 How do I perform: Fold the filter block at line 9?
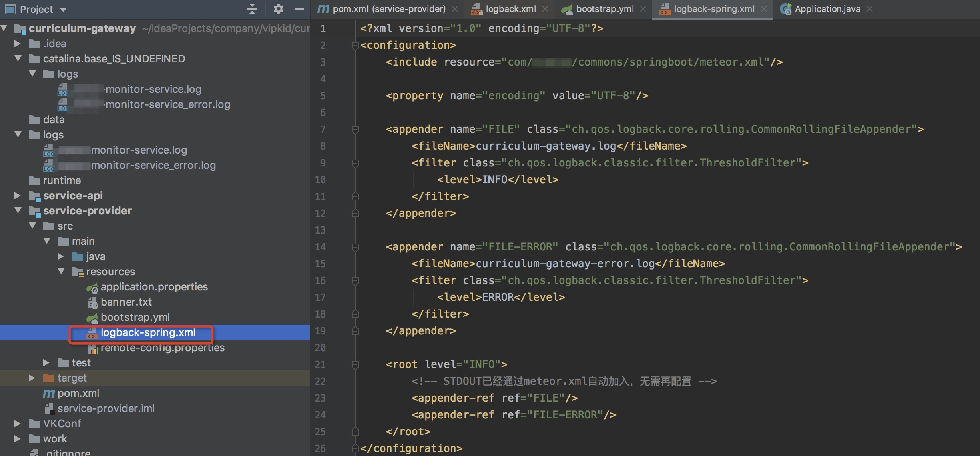[x=355, y=163]
